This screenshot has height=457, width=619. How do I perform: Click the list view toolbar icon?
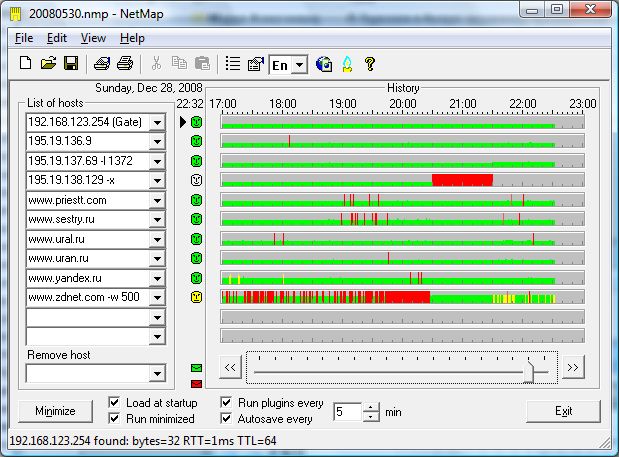click(x=233, y=63)
